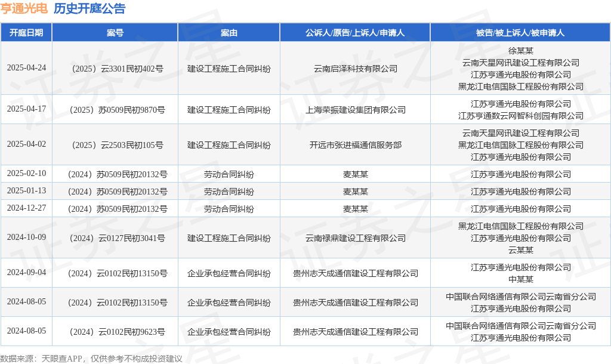This screenshot has width=611, height=364.
Task: Click 贵州志天成通信建设工程有限公司 in the 2024-09-04 row
Action: (x=356, y=273)
